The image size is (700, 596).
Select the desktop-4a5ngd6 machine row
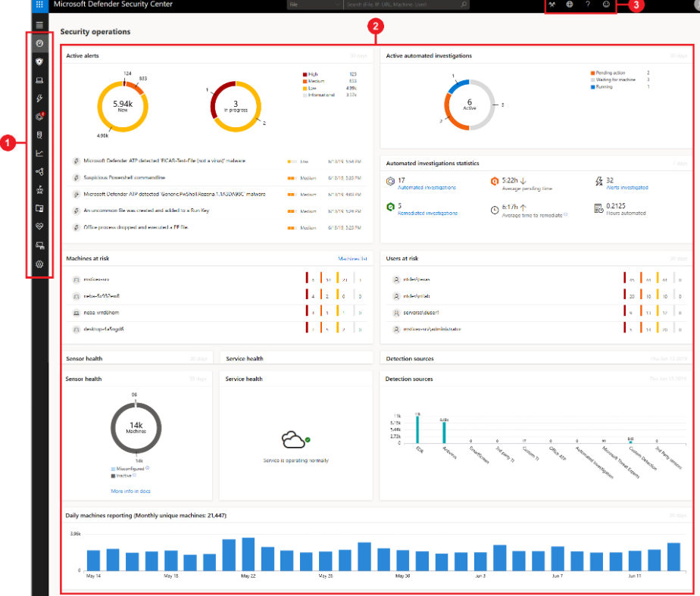point(218,329)
